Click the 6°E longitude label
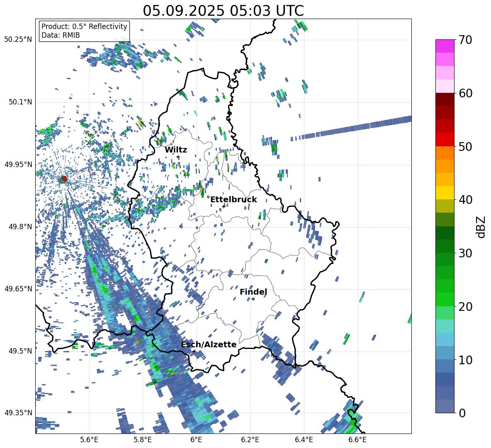 [196, 440]
